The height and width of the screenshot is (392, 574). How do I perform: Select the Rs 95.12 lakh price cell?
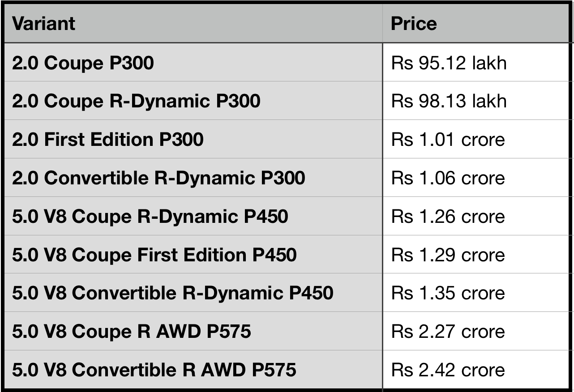click(x=449, y=63)
